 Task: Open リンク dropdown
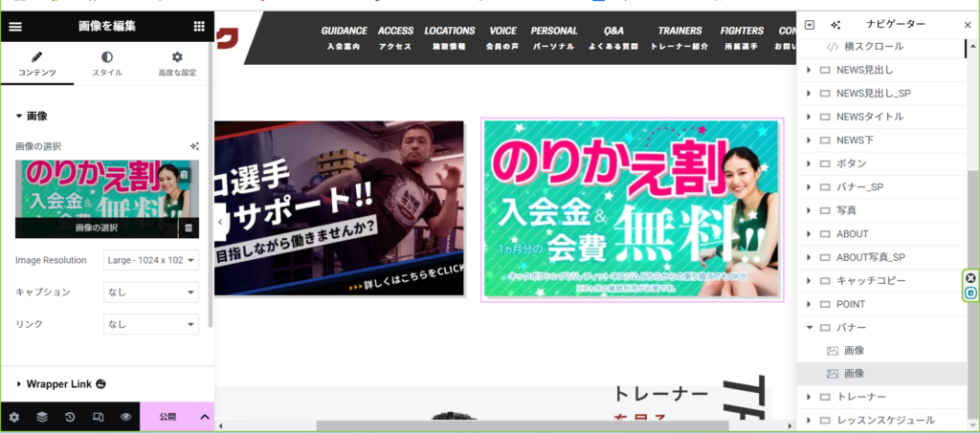pyautogui.click(x=150, y=324)
